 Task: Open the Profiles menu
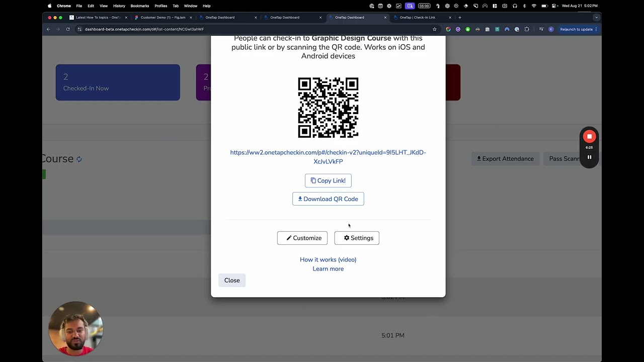pyautogui.click(x=161, y=6)
